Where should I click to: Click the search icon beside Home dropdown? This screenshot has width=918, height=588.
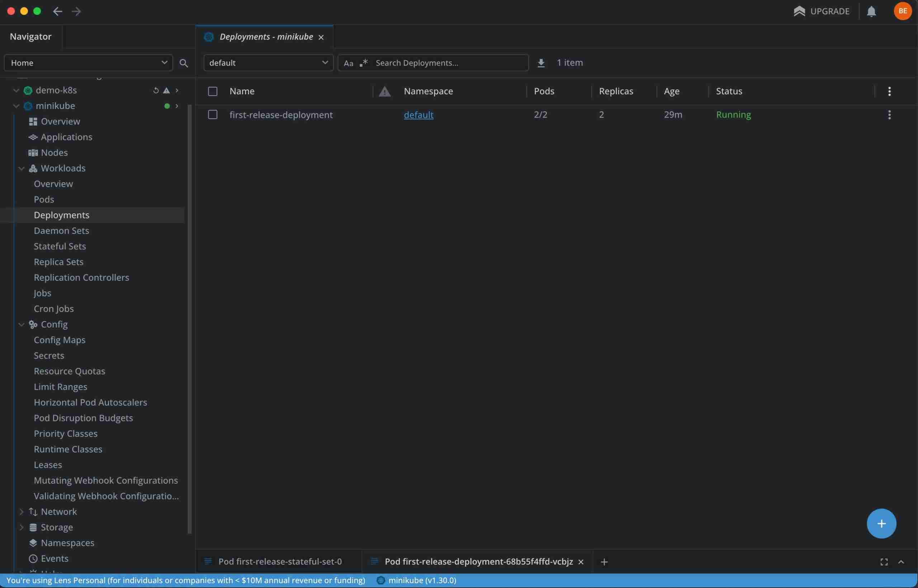pos(184,63)
